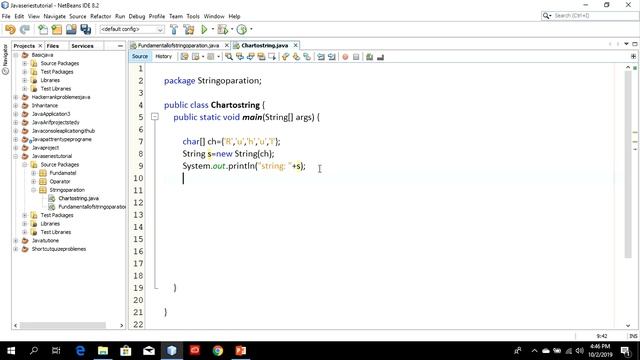
Task: Open the editor tabs list dropdown arrow
Action: pos(627,44)
